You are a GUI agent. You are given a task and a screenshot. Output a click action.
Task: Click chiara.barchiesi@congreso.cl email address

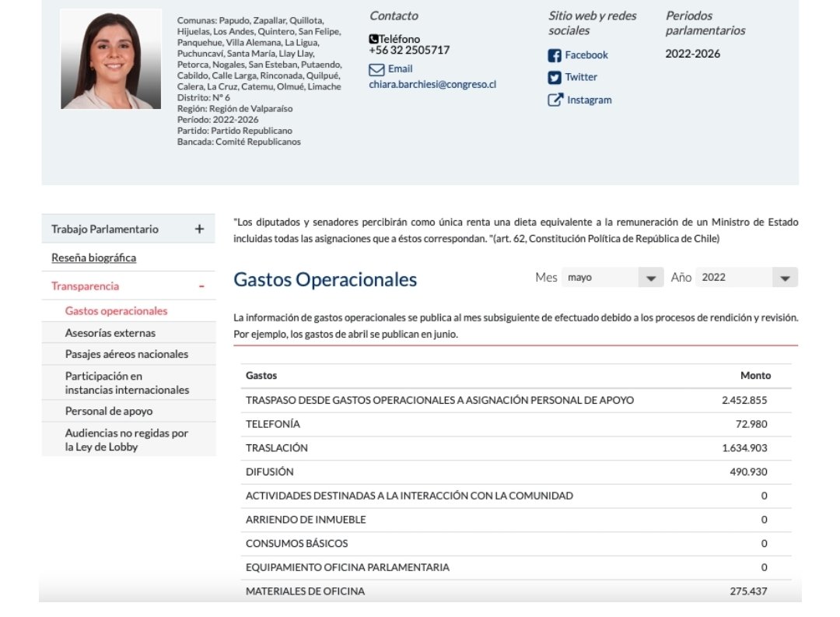(432, 84)
